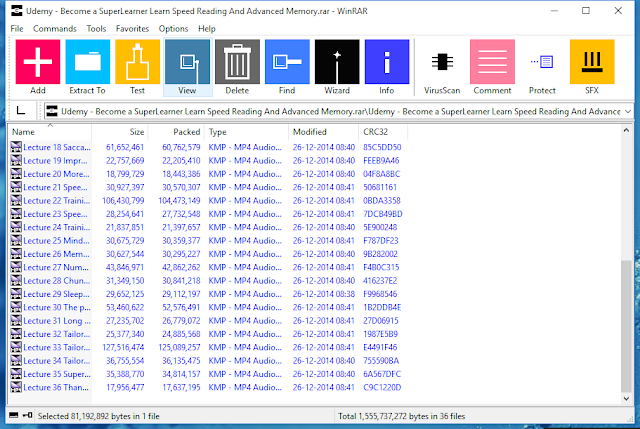Sort by the Size column header

(120, 132)
